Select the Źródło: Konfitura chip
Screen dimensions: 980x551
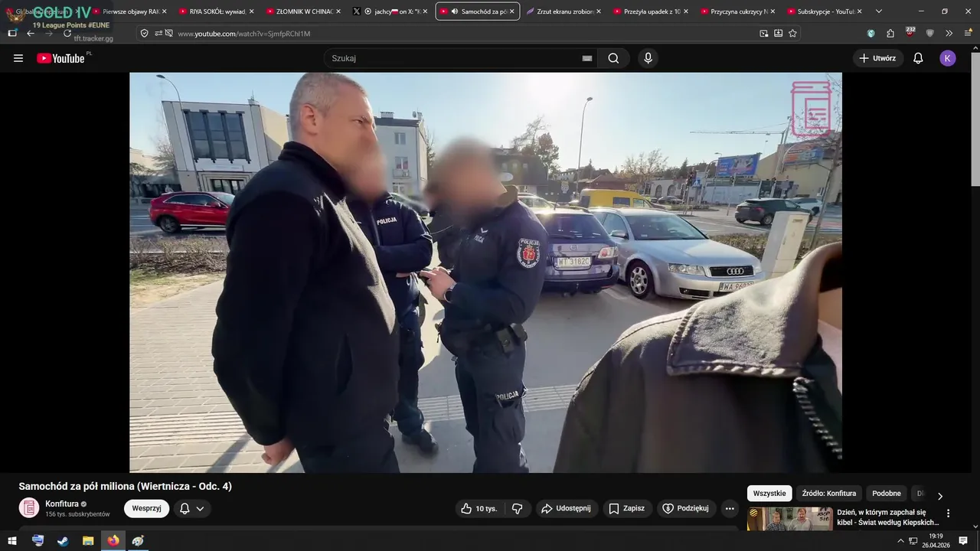tap(828, 494)
